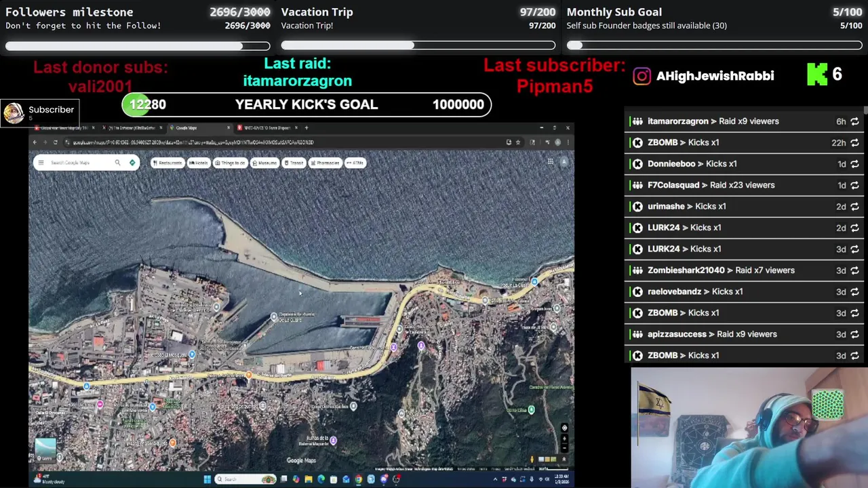Screen dimensions: 868x488
Task: Open Directions using the blue diamond icon
Action: [132, 163]
